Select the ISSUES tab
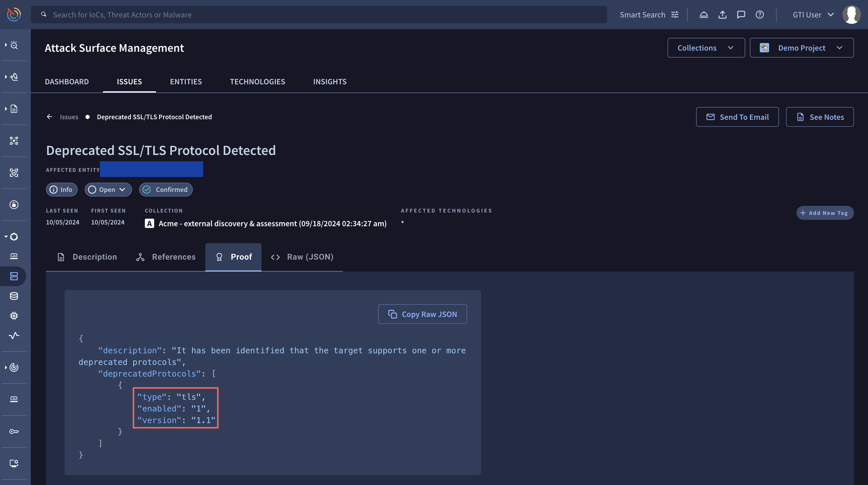The width and height of the screenshot is (868, 485). pyautogui.click(x=129, y=81)
